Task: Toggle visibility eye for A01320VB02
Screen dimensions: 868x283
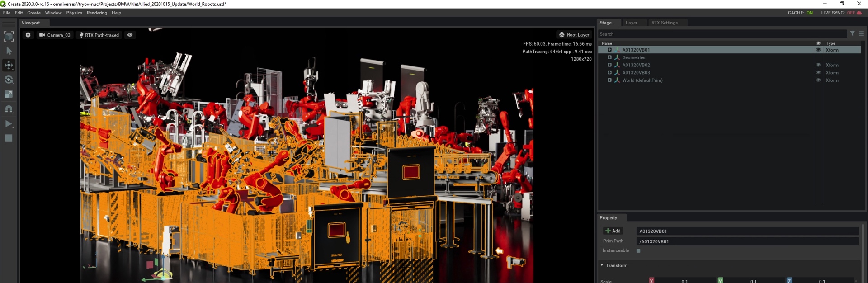Action: pos(818,65)
